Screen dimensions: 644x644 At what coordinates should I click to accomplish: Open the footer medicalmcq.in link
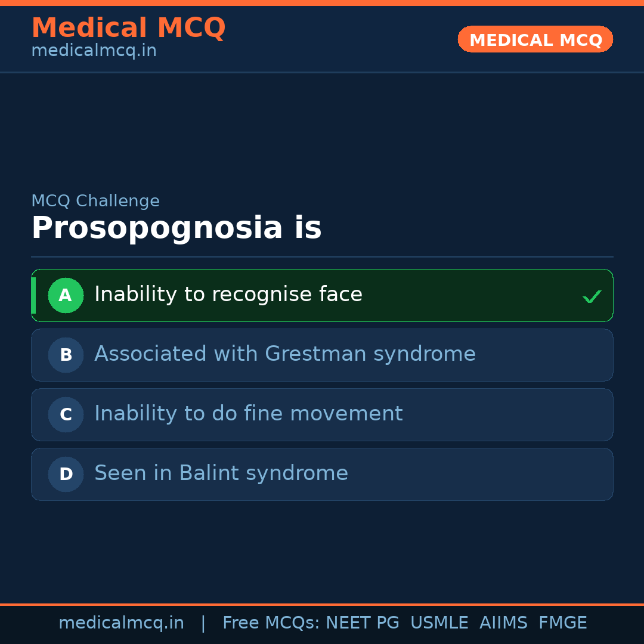[x=121, y=623]
